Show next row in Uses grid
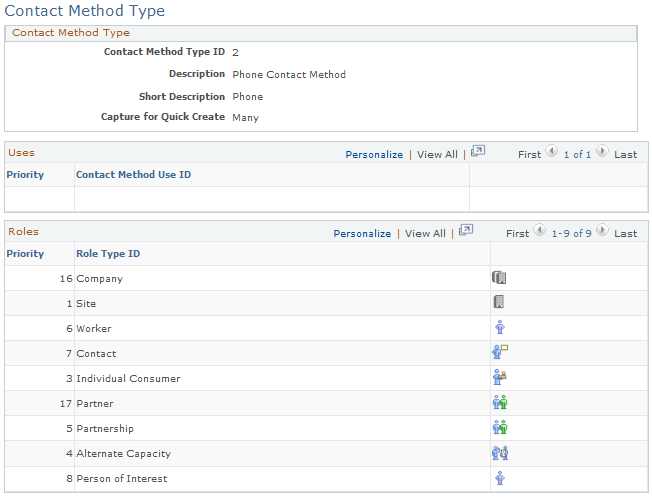Screen dimensions: 652x497 [x=602, y=151]
